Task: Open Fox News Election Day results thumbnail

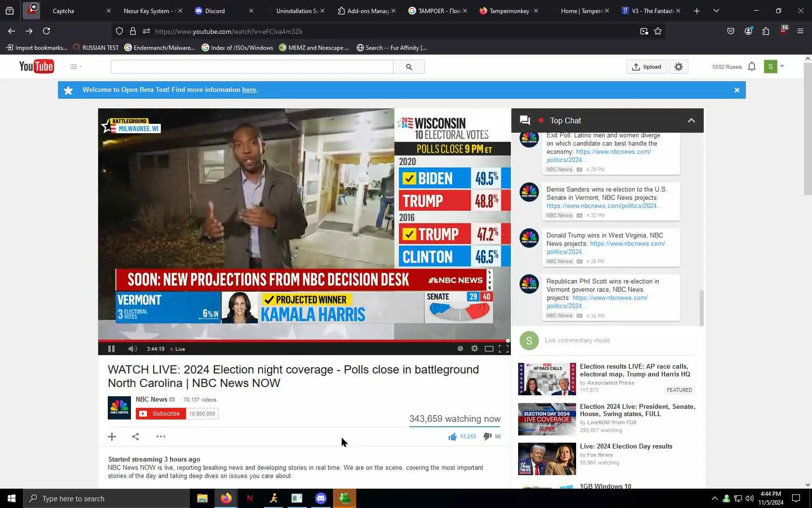Action: pyautogui.click(x=547, y=459)
